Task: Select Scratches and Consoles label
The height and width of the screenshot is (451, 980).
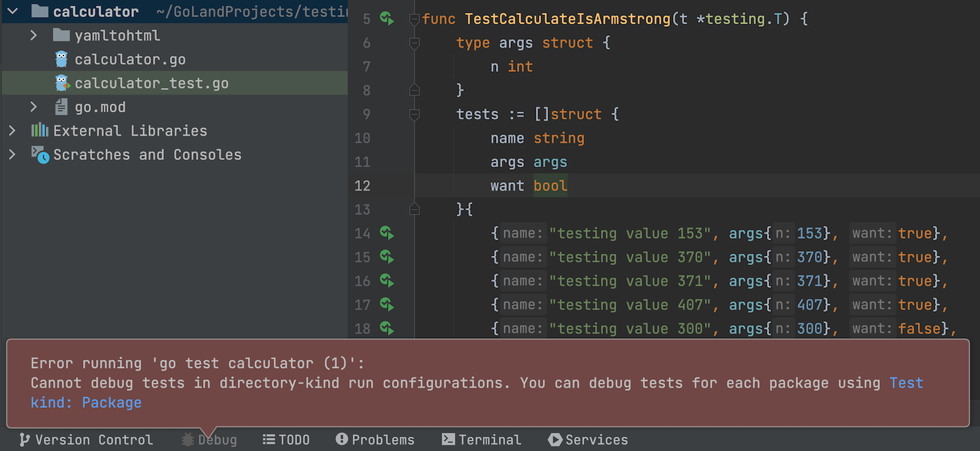Action: [148, 155]
